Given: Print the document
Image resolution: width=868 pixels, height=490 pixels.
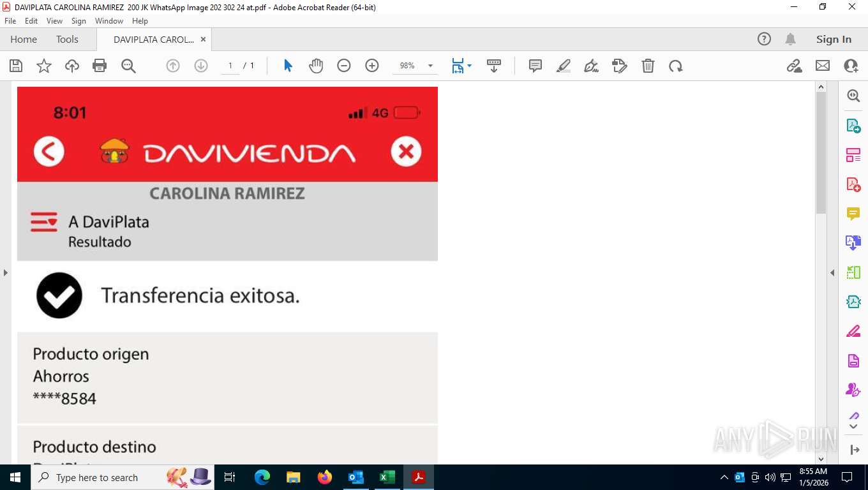Looking at the screenshot, I should (x=100, y=66).
